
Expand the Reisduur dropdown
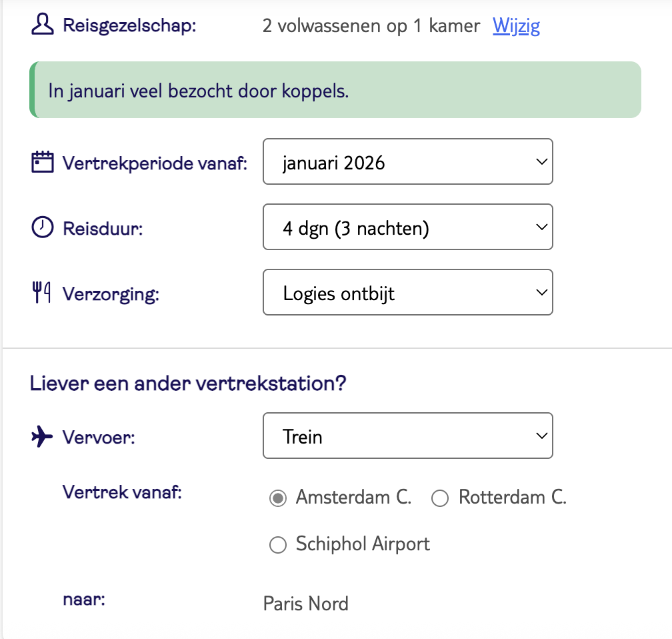(x=407, y=227)
